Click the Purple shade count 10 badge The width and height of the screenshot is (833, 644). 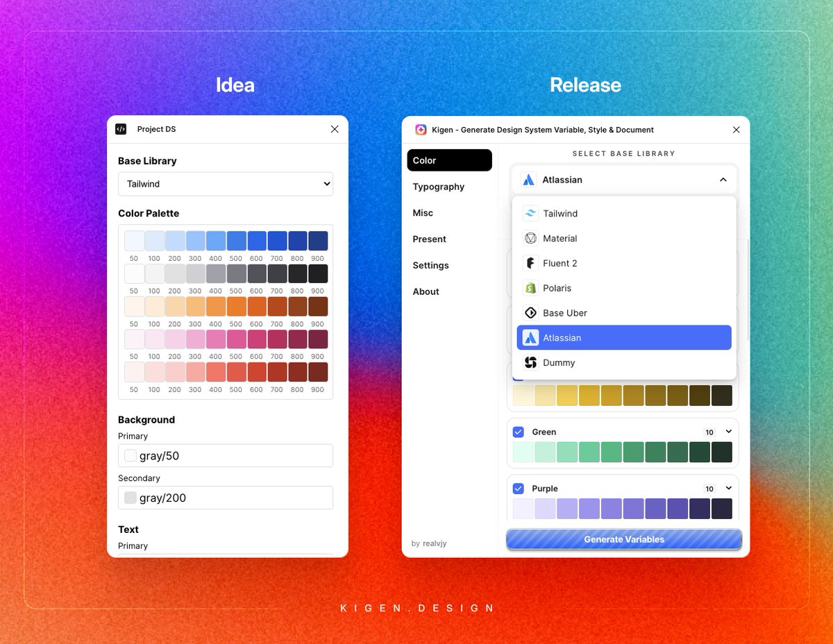709,489
